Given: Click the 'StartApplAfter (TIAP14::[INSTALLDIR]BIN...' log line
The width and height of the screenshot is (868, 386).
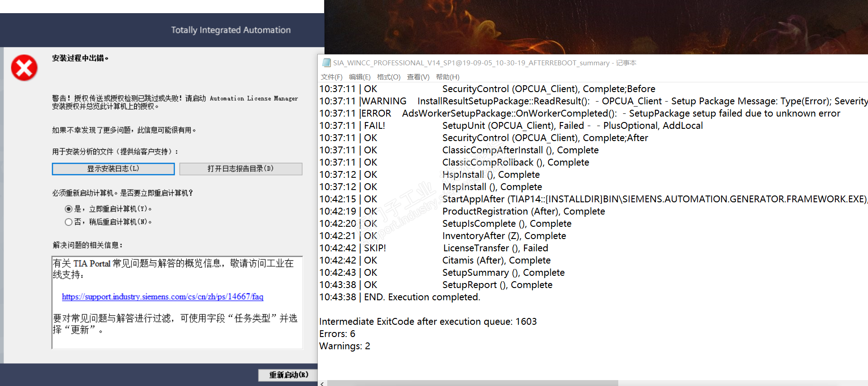Looking at the screenshot, I should [593, 199].
